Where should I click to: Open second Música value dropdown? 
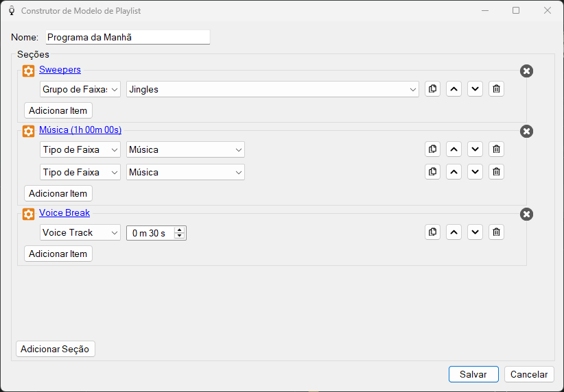185,172
